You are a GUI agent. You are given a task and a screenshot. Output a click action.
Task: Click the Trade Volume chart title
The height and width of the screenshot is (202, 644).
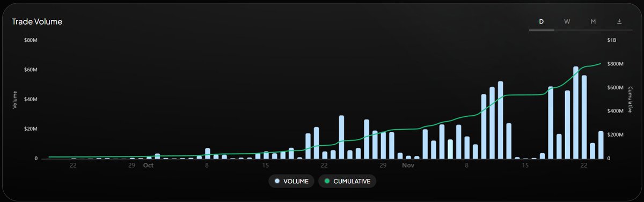(38, 22)
